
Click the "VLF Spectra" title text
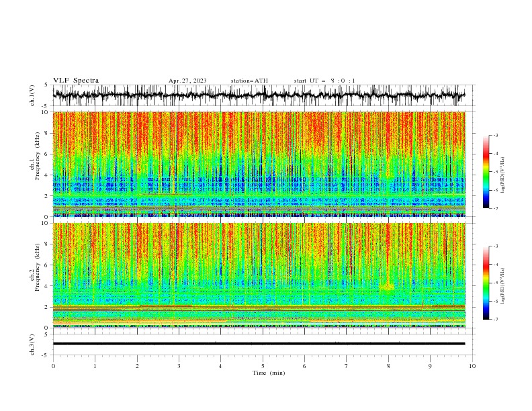click(x=76, y=81)
